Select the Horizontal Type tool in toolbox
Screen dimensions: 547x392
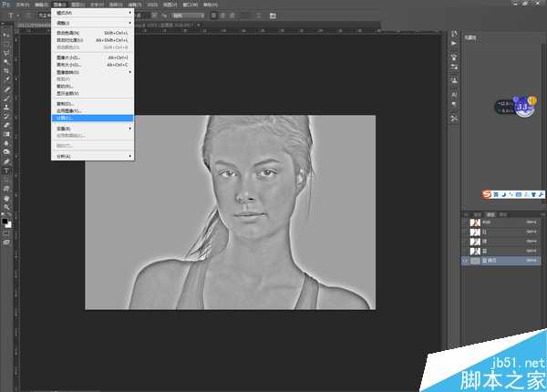click(6, 170)
